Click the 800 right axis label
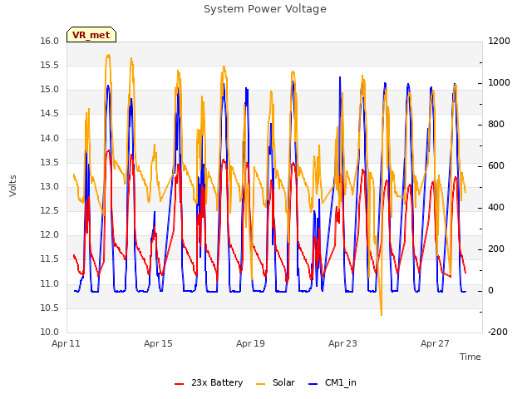 496,124
